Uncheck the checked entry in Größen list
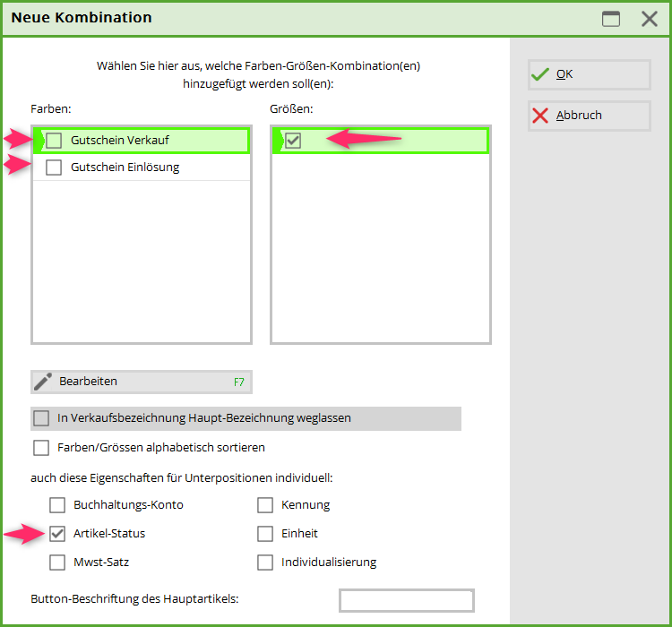Screen dimensions: 672x627 point(293,141)
